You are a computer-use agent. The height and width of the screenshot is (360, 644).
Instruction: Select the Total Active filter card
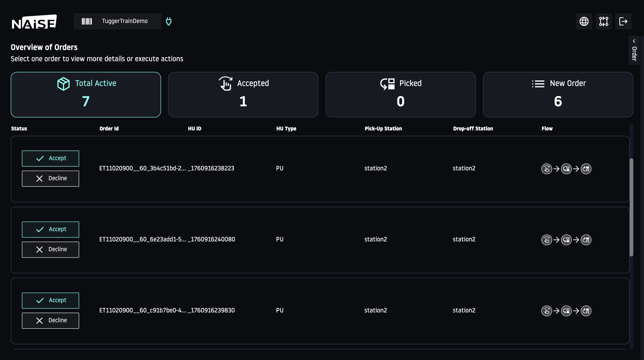86,95
